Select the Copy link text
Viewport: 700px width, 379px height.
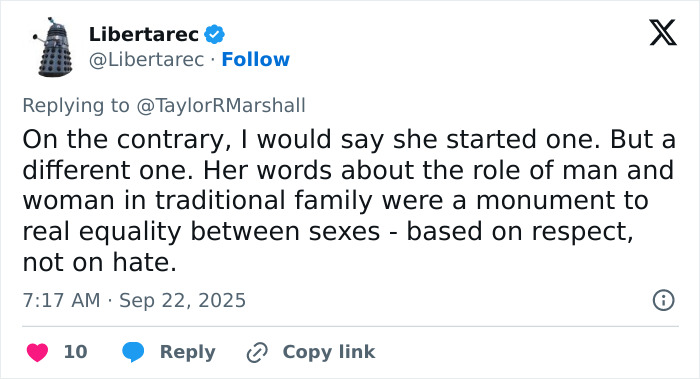329,352
